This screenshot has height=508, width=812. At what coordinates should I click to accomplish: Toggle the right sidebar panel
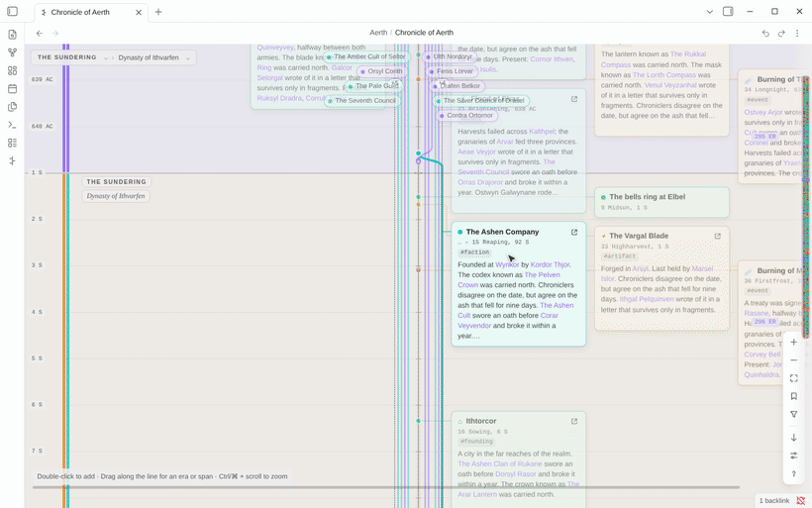pos(728,12)
